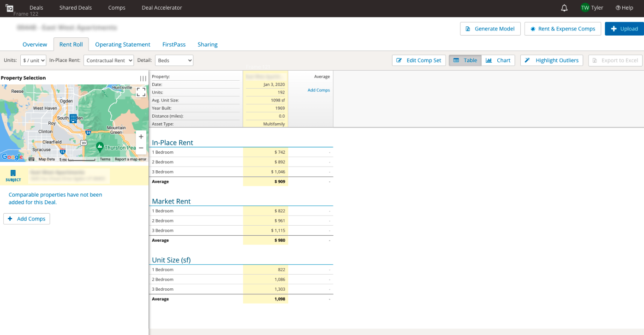
Task: Open map Terms link
Action: coord(105,159)
